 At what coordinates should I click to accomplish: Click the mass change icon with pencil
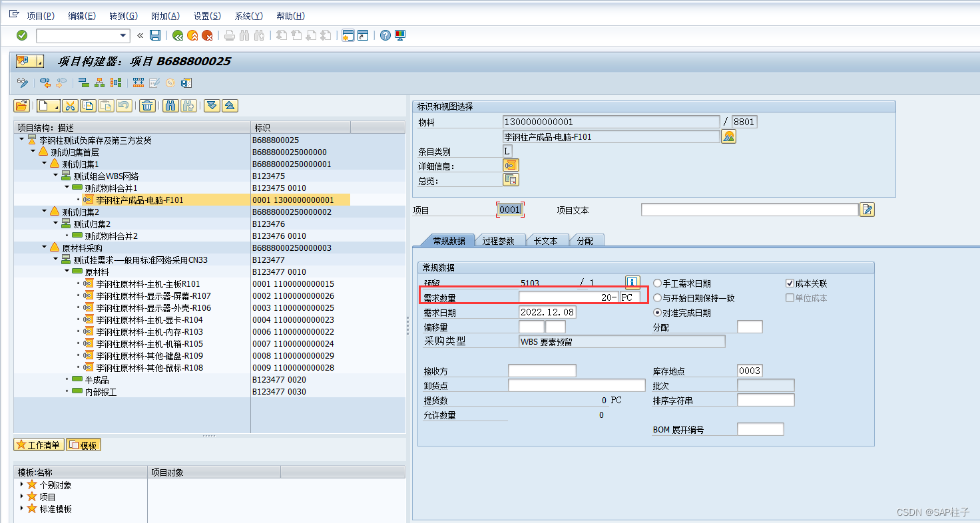pos(154,83)
